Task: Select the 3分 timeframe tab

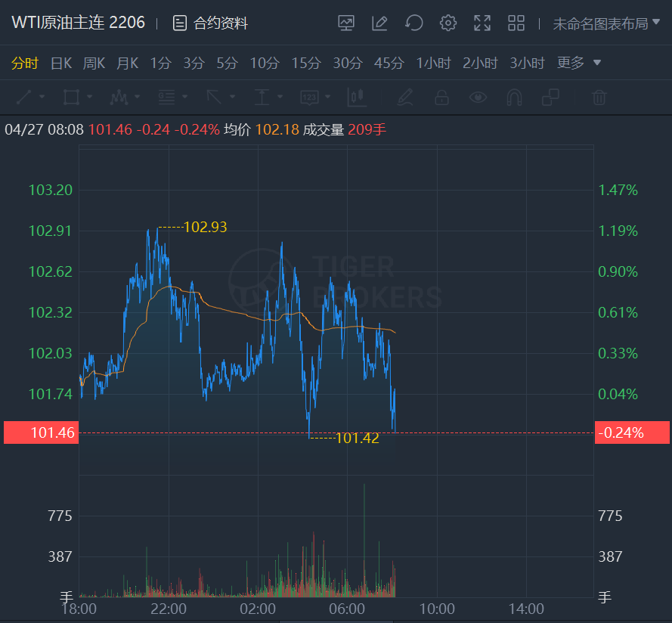Action: 194,63
